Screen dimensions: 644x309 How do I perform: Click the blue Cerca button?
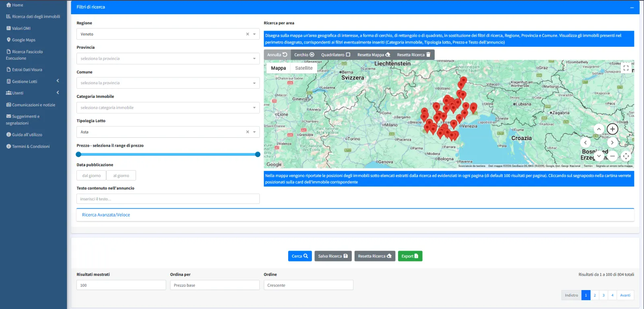click(x=300, y=256)
